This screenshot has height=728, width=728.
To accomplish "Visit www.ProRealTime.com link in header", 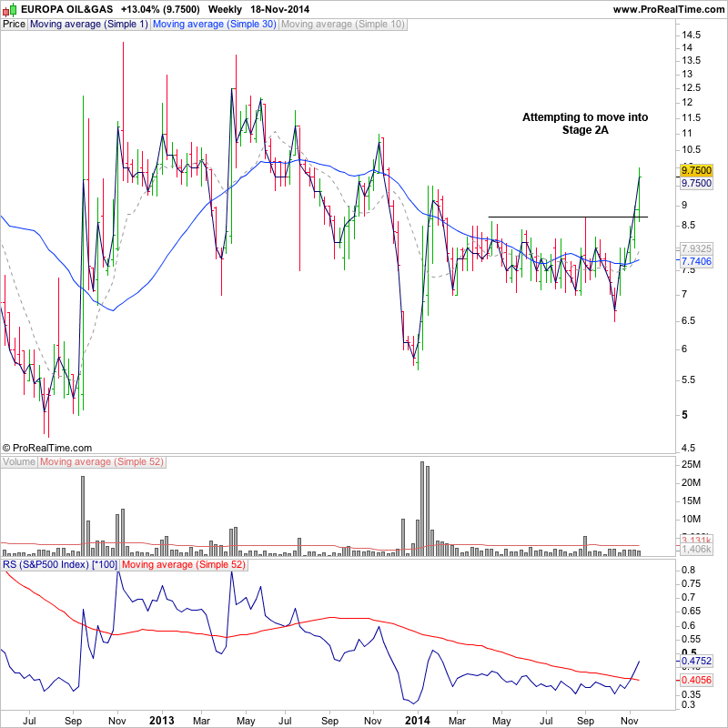I will pos(669,9).
